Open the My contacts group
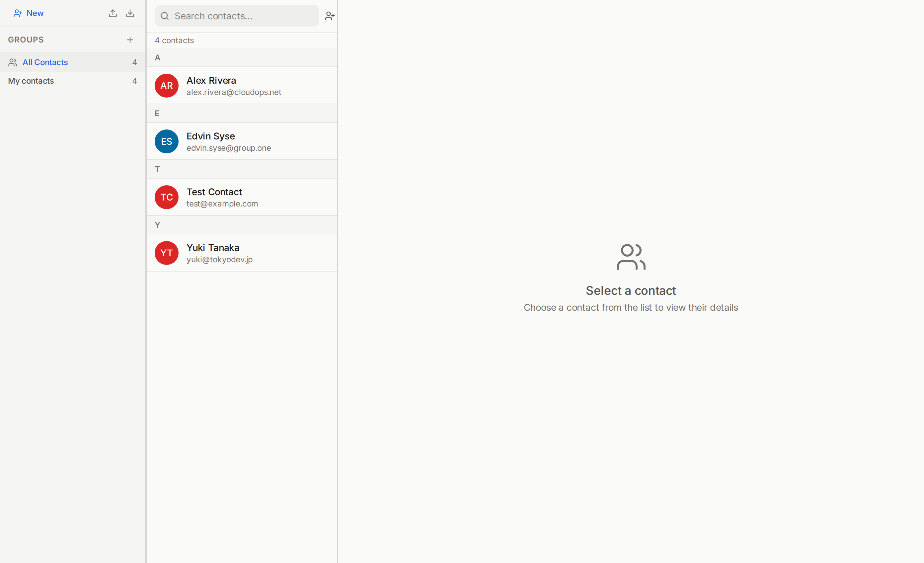Image resolution: width=924 pixels, height=563 pixels. click(31, 81)
